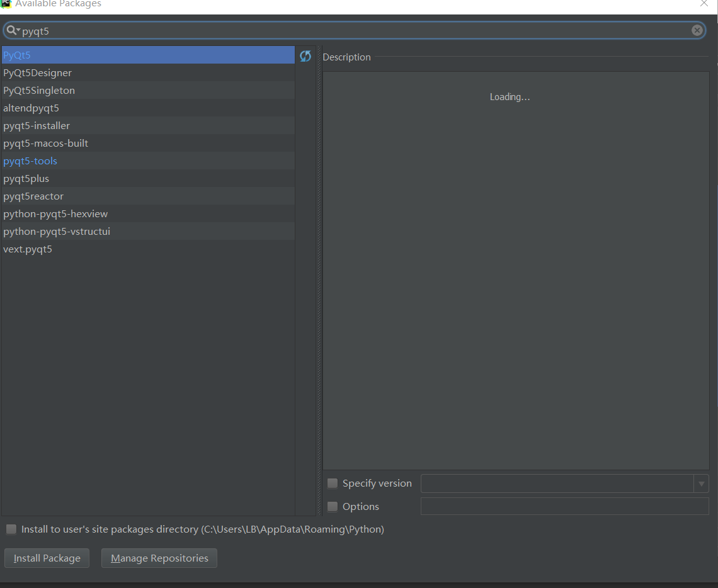
Task: Clear the search field with X icon
Action: point(697,30)
